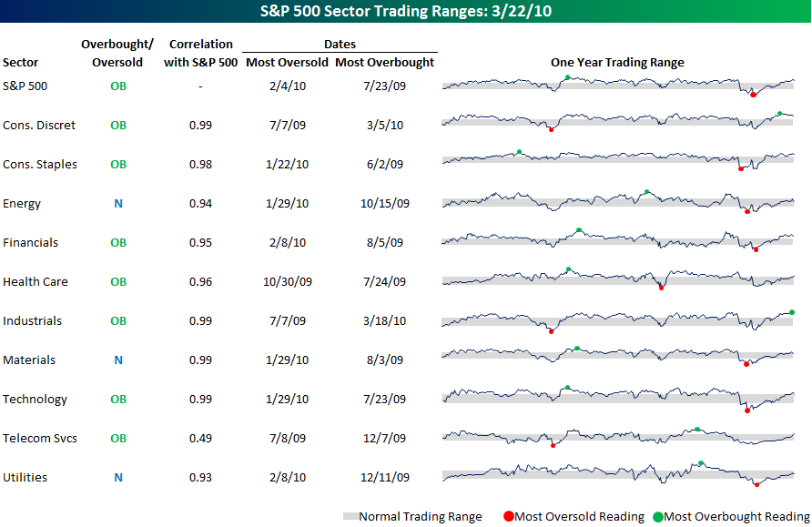The image size is (812, 527).
Task: Click the gray Normal Trading Range legend swatch
Action: click(x=350, y=517)
